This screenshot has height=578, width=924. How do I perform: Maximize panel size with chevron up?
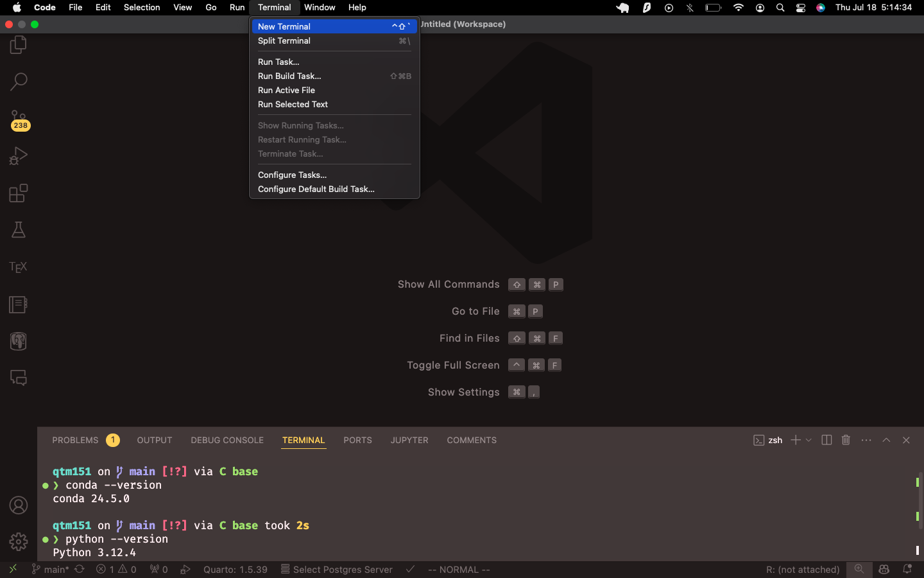(x=886, y=440)
